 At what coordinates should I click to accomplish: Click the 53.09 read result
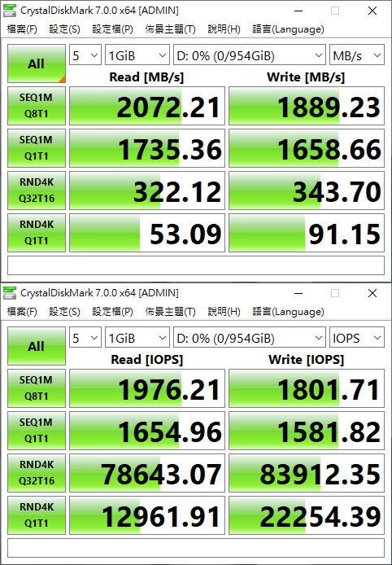147,233
